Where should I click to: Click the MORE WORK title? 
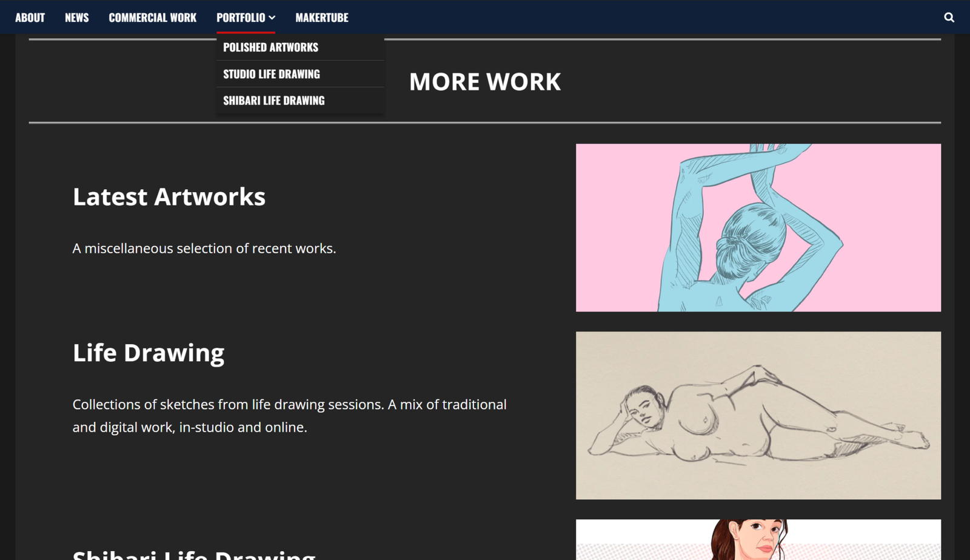[484, 82]
